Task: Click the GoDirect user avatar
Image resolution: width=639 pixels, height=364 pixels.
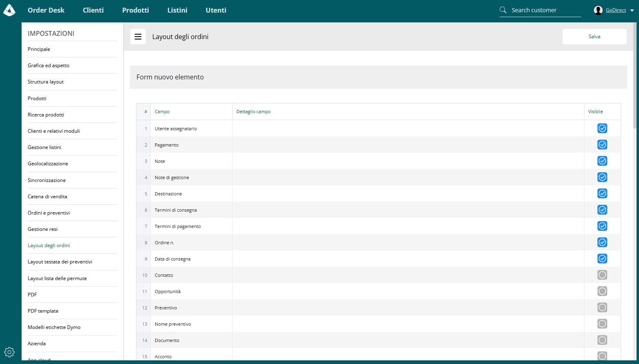Action: click(598, 10)
